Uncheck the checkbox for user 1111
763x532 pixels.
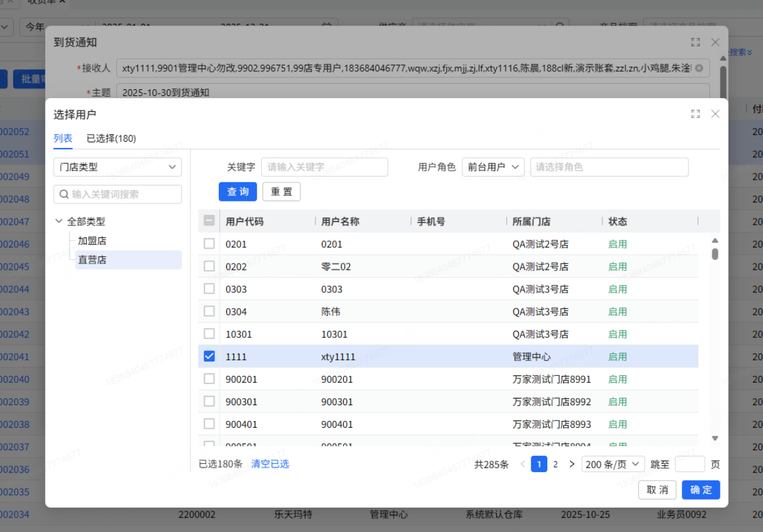tap(209, 356)
